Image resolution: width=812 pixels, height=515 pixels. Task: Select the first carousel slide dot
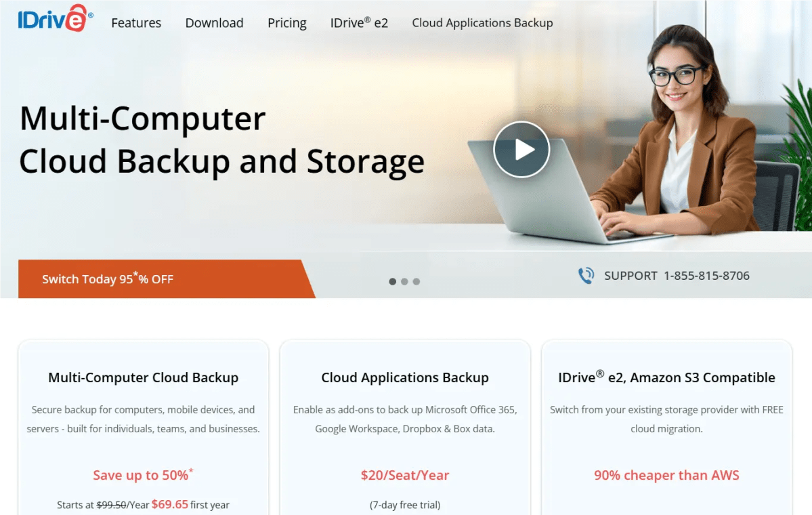point(393,281)
